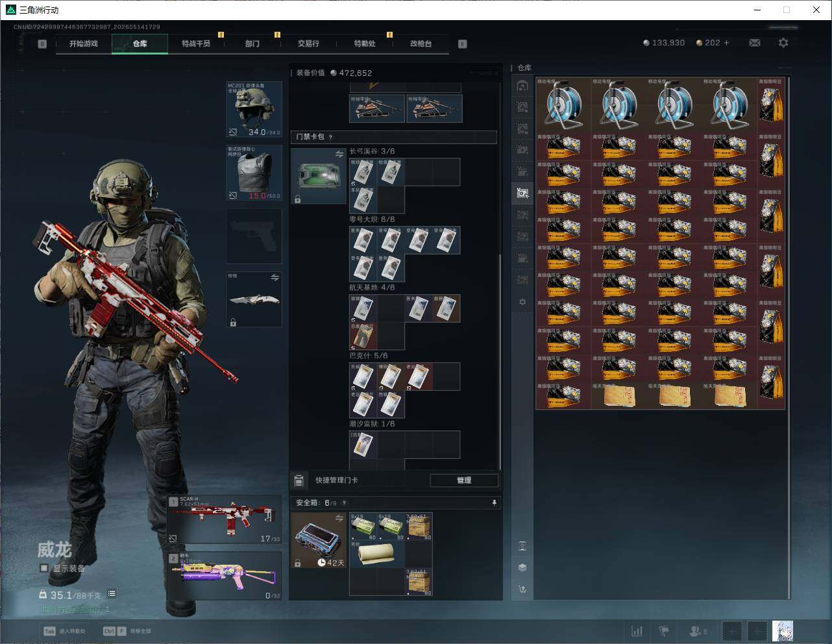Click the MC201 helmet equipment slot
832x644 pixels.
(254, 109)
